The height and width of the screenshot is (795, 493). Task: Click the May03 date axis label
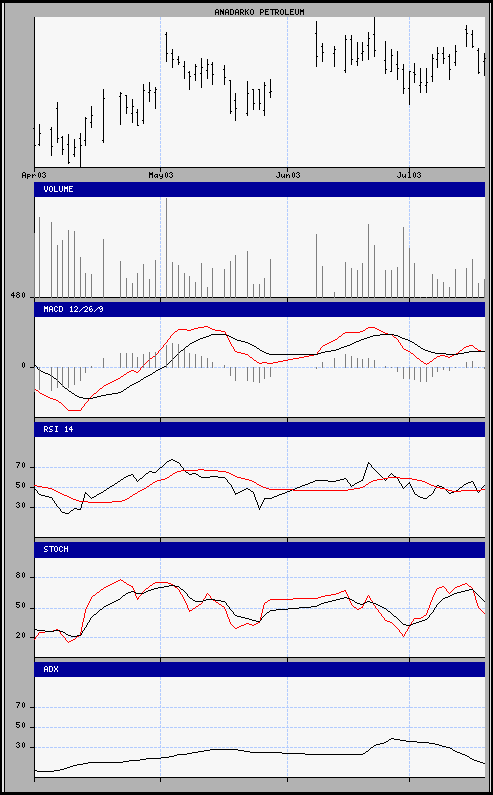[160, 175]
